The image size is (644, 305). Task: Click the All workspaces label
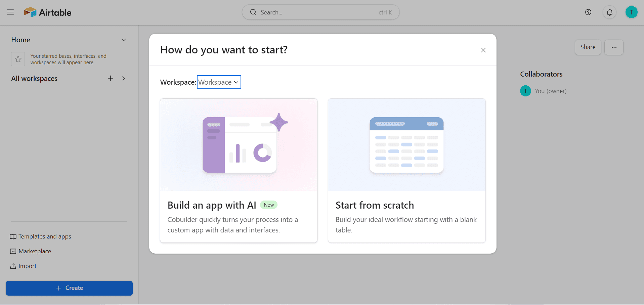pos(34,79)
